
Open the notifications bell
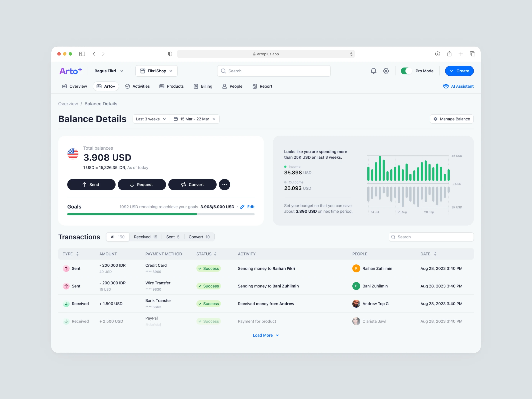(373, 71)
